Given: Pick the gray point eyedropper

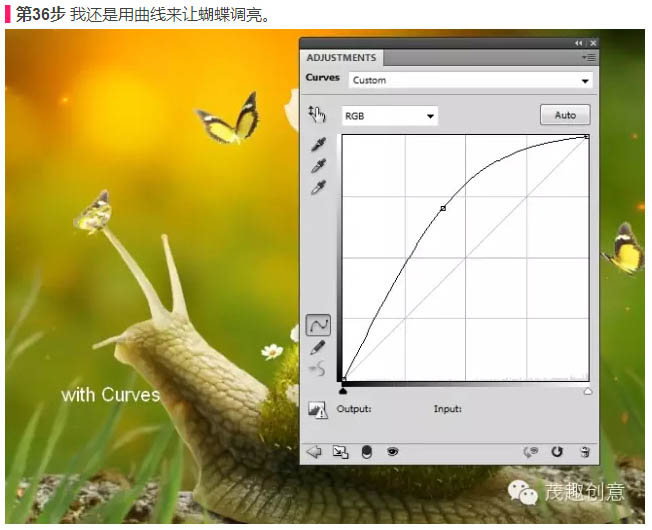Looking at the screenshot, I should [x=319, y=166].
